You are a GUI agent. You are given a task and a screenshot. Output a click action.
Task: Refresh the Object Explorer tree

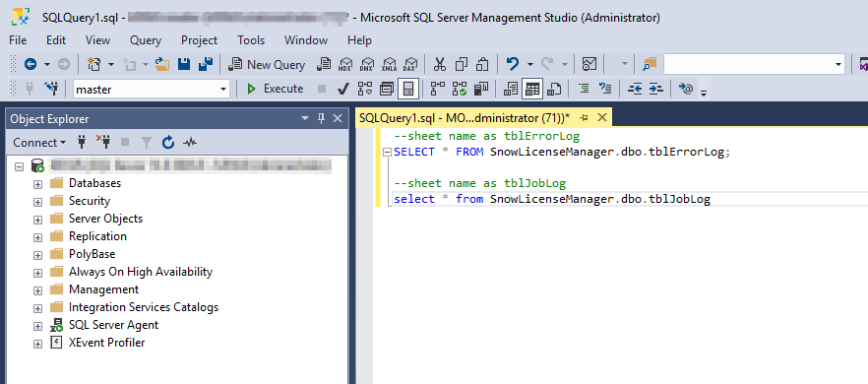point(168,143)
